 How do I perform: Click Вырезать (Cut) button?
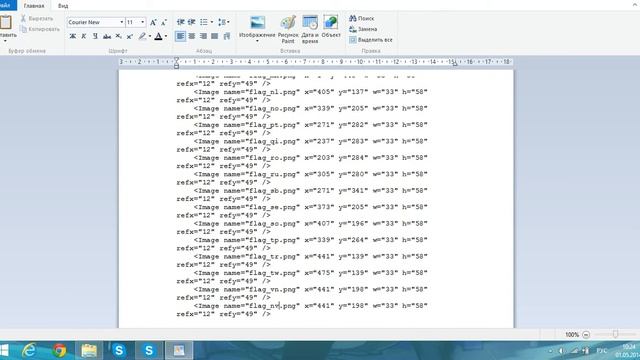point(37,18)
